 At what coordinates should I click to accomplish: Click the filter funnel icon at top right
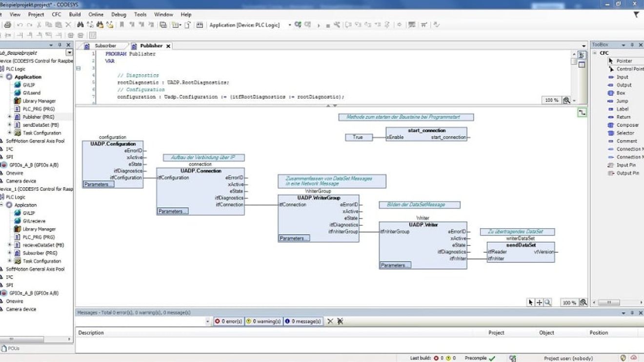coord(636,15)
